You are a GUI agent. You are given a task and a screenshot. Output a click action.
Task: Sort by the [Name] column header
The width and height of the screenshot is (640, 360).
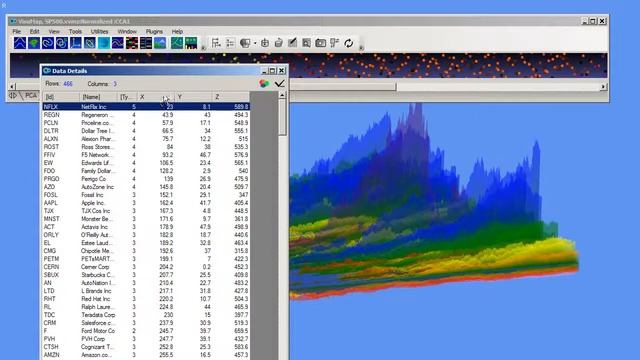(99, 97)
